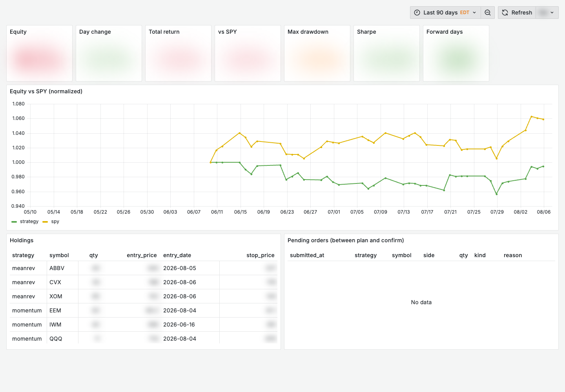Click the 2026-06-16 entry date cell

tap(190, 325)
